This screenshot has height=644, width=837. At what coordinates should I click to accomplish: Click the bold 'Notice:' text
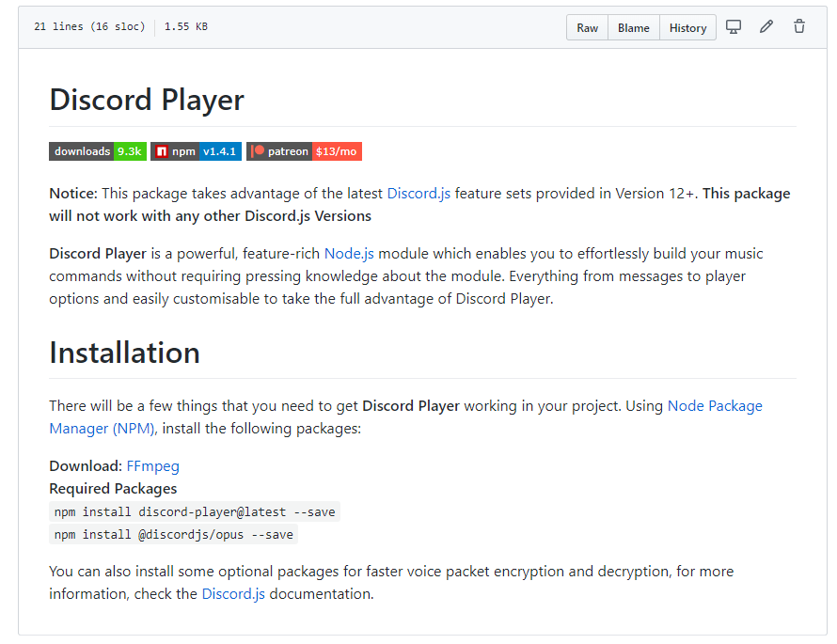(73, 194)
